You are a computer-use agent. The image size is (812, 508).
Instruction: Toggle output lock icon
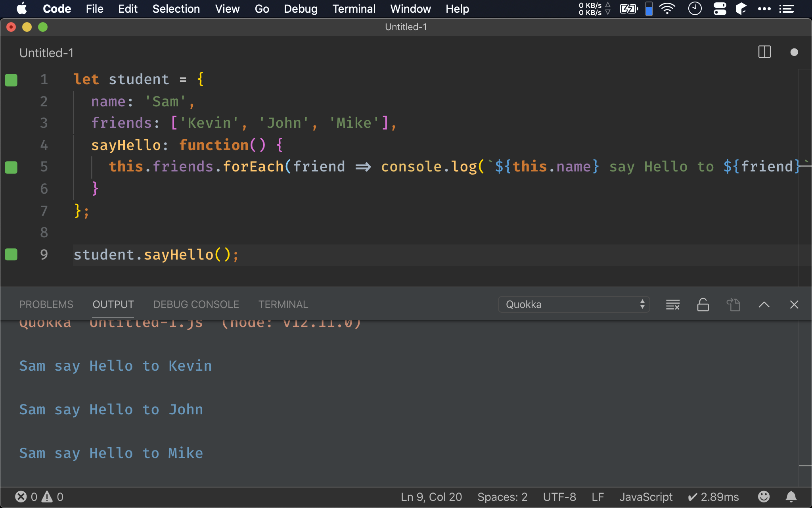(x=702, y=304)
